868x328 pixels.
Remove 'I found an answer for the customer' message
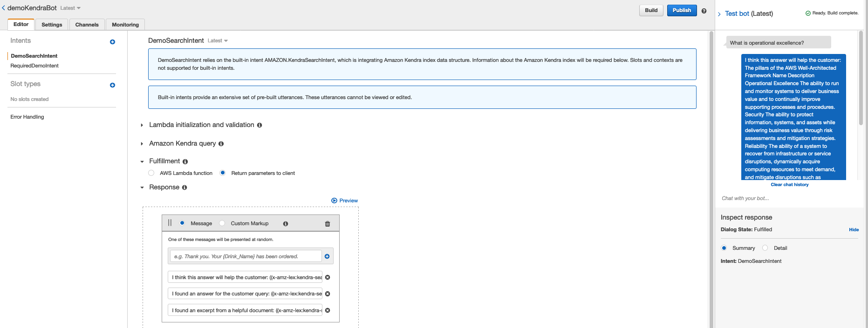328,294
